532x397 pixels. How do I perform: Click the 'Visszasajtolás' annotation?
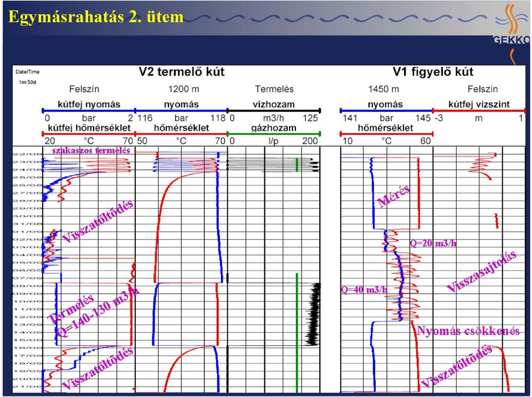pos(482,272)
